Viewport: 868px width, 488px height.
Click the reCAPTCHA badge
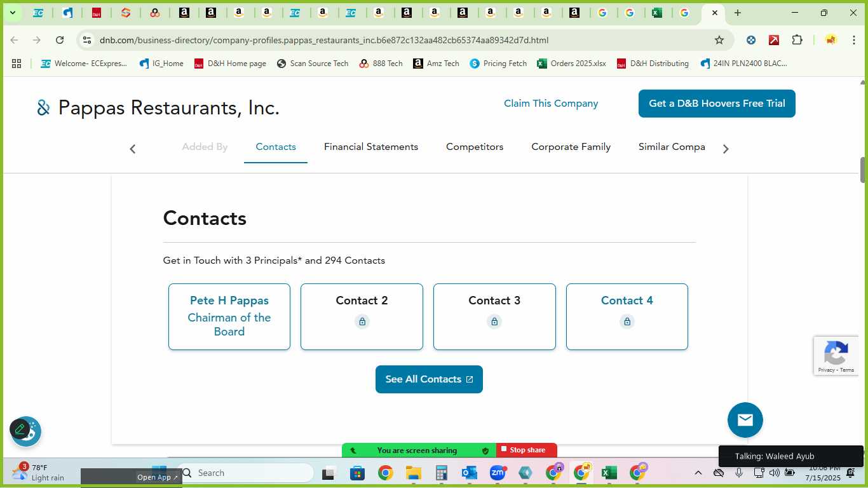click(836, 356)
